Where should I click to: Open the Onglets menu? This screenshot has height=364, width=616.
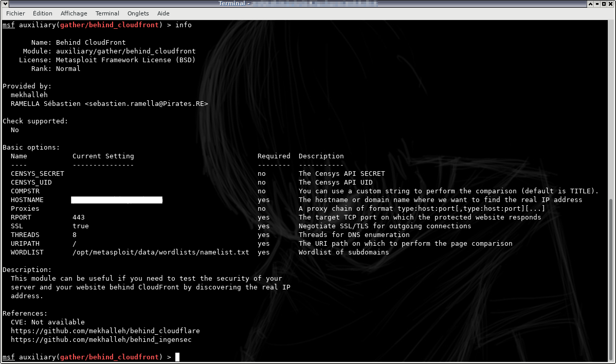click(138, 13)
